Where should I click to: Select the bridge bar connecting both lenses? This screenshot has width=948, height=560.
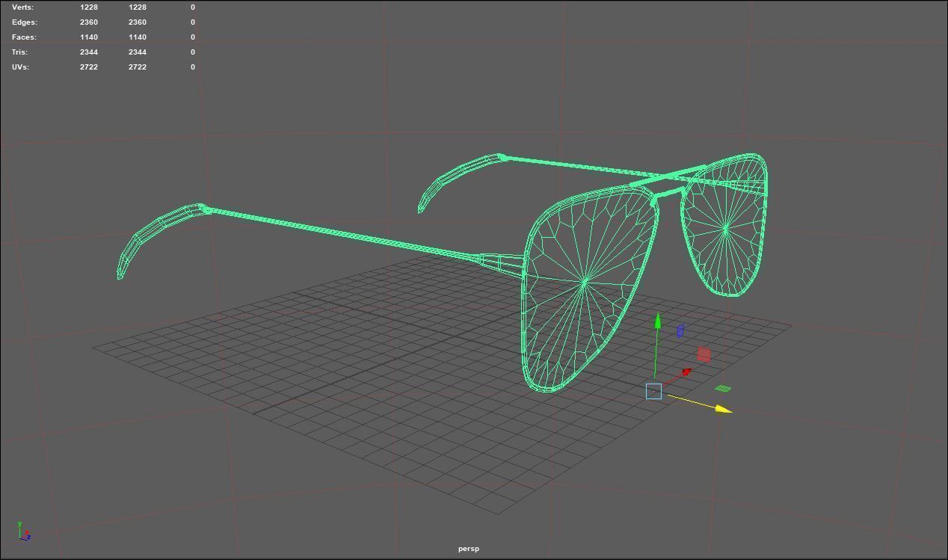point(669,178)
